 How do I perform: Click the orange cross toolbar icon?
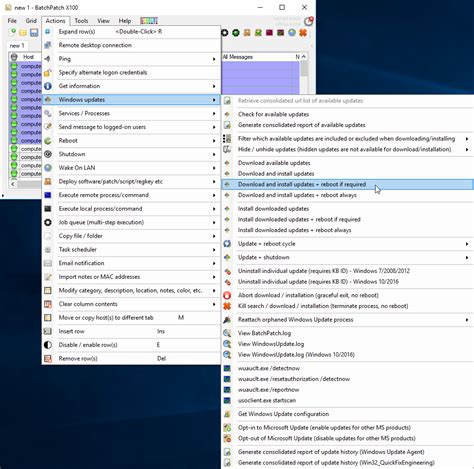303,32
